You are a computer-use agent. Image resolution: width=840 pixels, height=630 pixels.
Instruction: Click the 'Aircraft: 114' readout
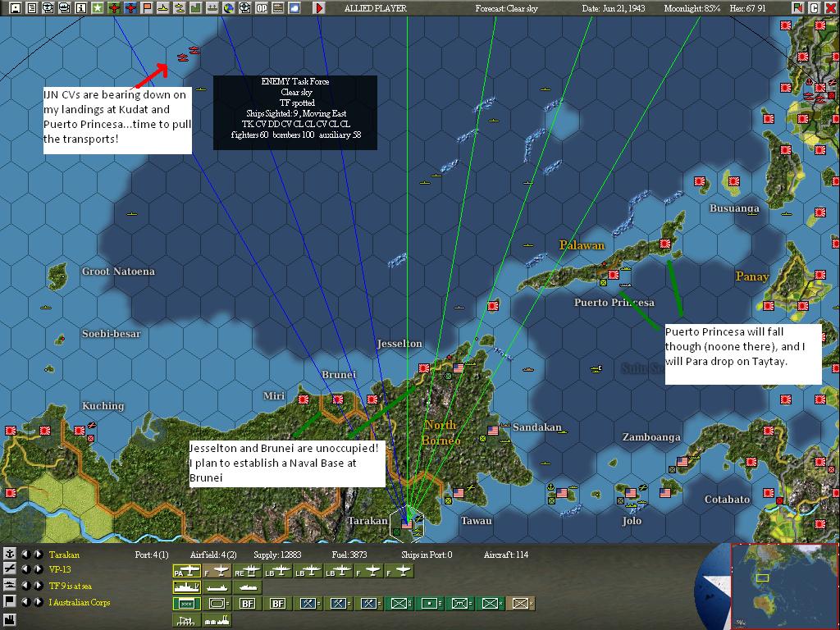click(505, 555)
